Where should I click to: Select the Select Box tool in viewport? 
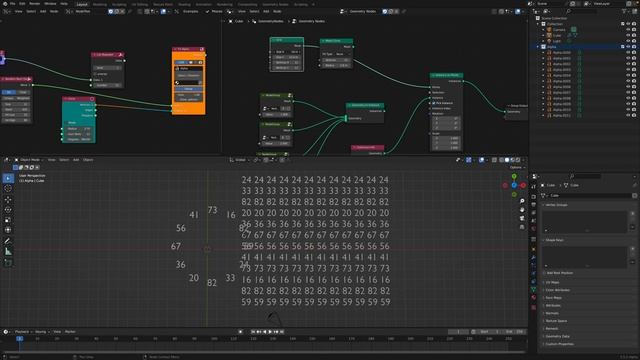(8, 178)
